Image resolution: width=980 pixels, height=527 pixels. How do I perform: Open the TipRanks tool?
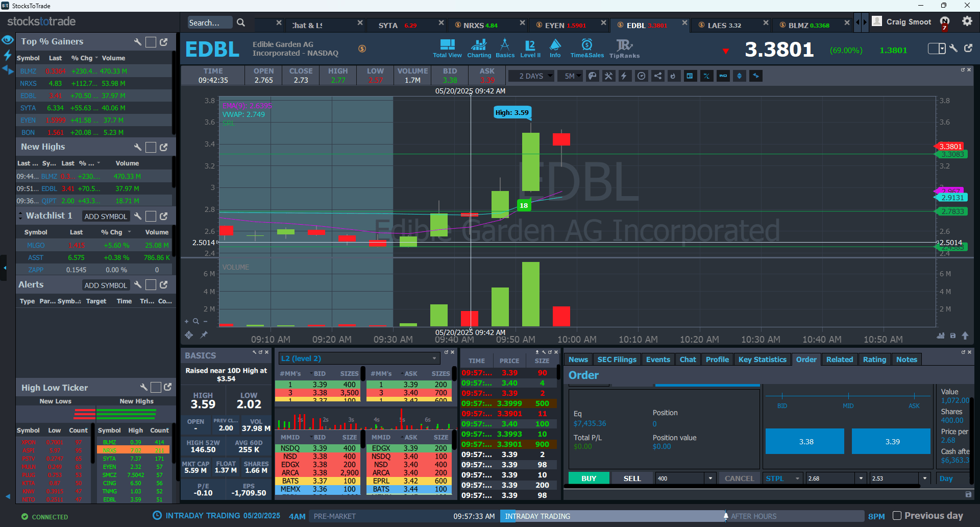click(x=624, y=49)
